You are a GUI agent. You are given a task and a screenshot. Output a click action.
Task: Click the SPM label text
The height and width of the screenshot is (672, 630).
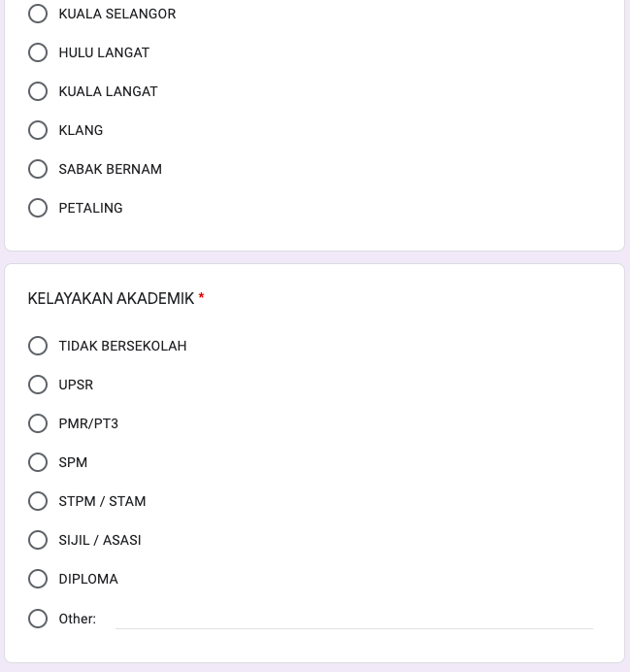pyautogui.click(x=73, y=462)
